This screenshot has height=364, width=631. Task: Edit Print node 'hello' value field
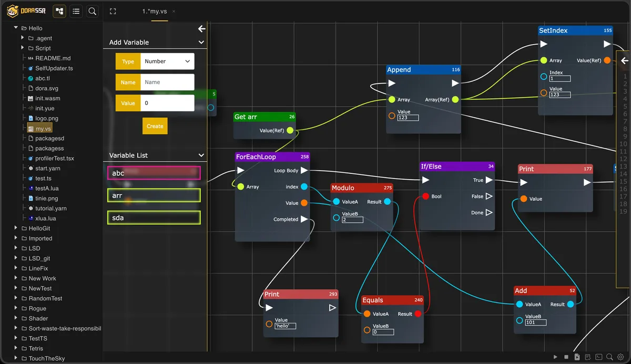tap(286, 326)
